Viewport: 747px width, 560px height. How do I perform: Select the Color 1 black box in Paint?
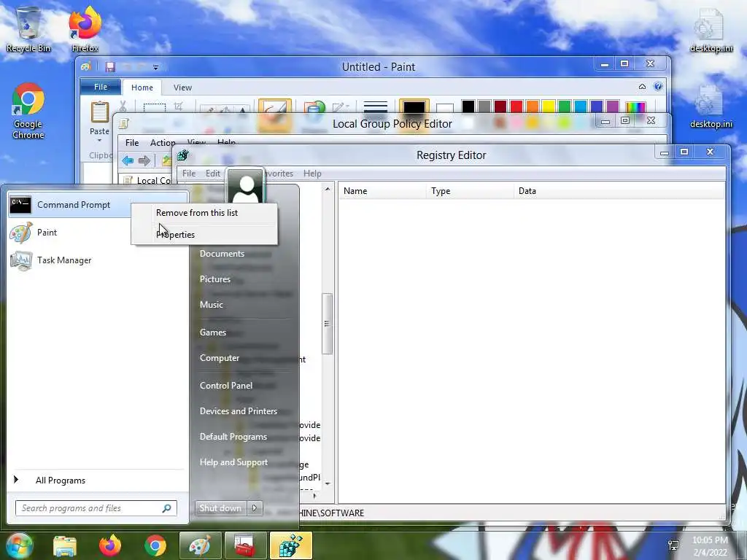point(414,106)
